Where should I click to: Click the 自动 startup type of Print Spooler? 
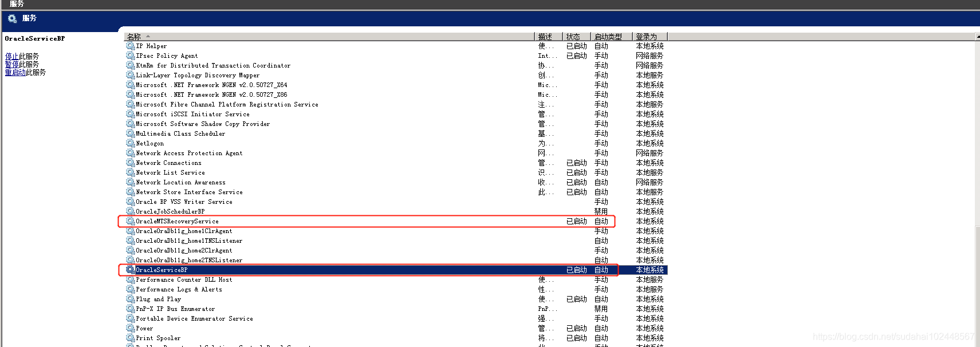tap(601, 338)
